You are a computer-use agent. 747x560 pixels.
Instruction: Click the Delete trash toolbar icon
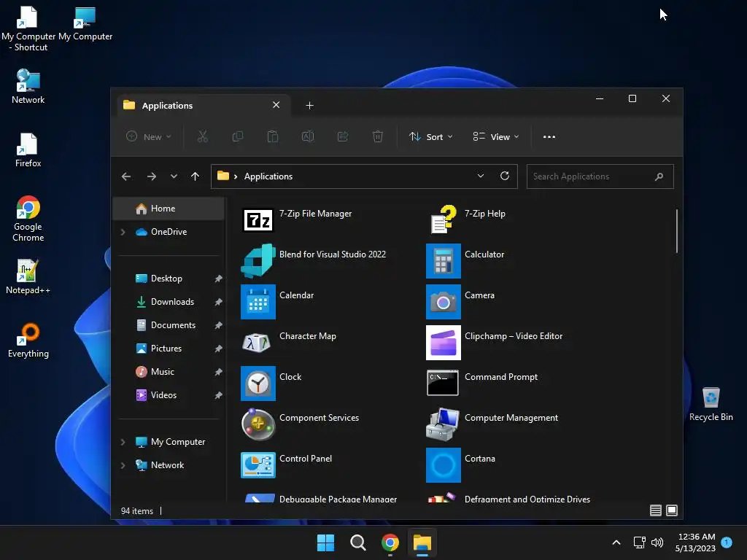click(x=378, y=136)
